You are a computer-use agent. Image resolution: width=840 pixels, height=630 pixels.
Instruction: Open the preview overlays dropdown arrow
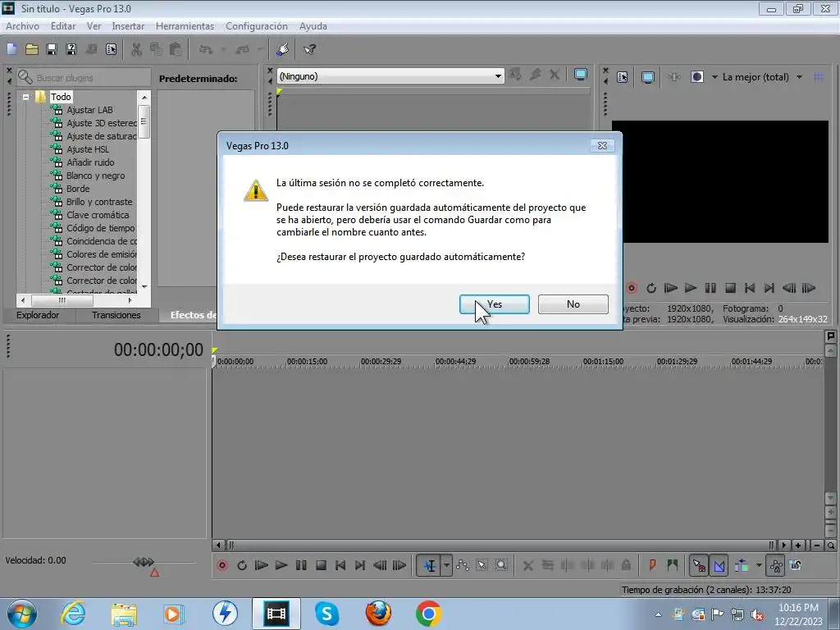714,77
